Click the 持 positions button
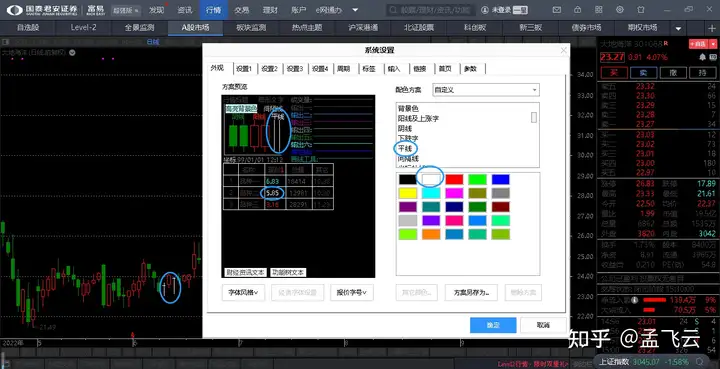 703,73
